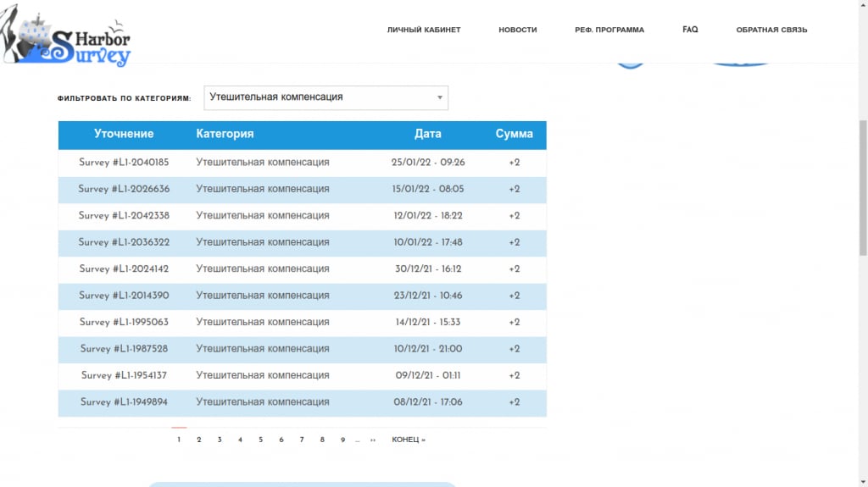Screen dimensions: 868x487
Task: Go to pagination page 6
Action: click(281, 440)
